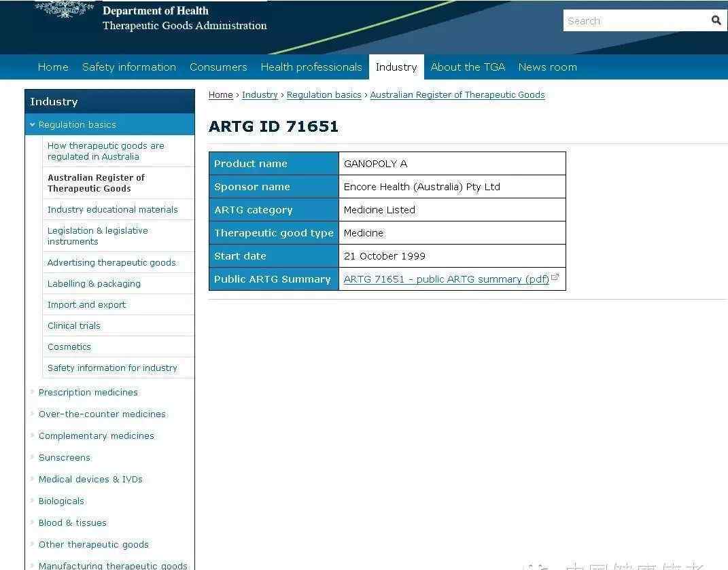The height and width of the screenshot is (570, 728).
Task: Open Import and export
Action: tap(86, 304)
